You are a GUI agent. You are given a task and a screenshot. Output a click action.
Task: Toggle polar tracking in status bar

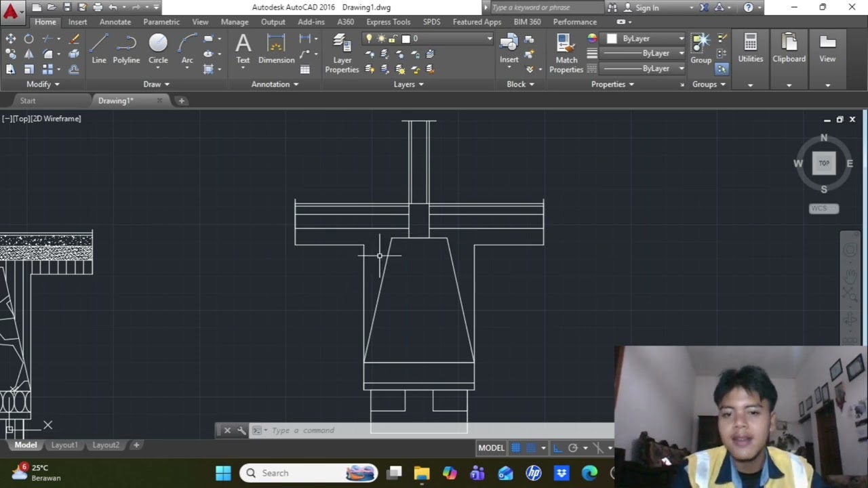click(x=573, y=448)
